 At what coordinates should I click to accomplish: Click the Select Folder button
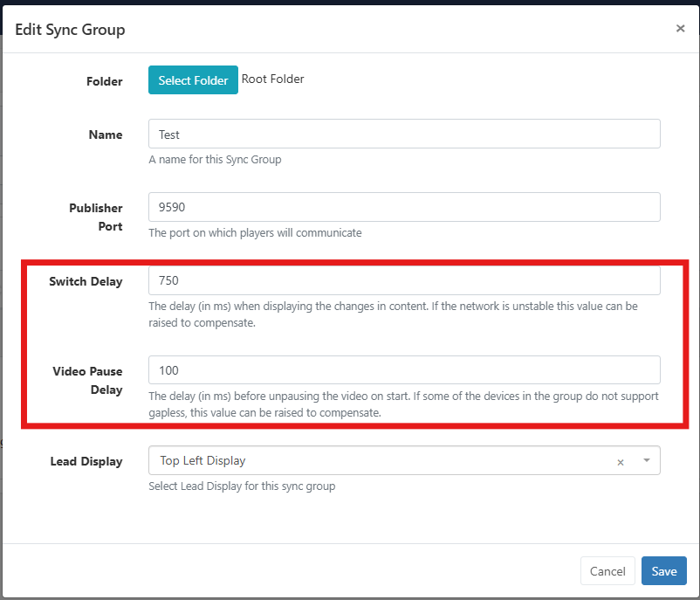pyautogui.click(x=193, y=80)
